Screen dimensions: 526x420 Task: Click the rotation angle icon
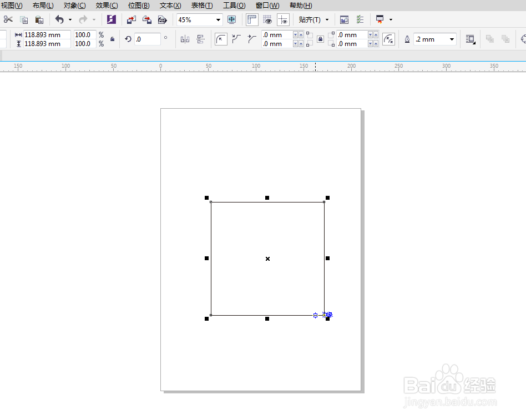128,39
